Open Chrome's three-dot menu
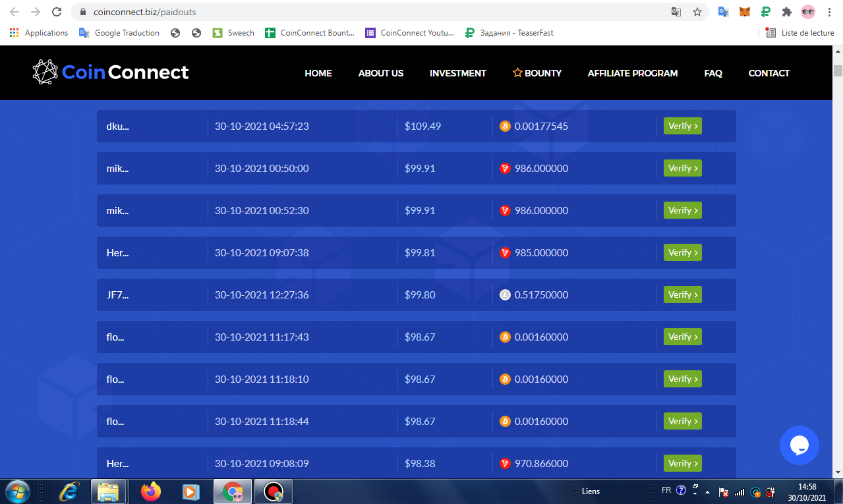 (829, 12)
